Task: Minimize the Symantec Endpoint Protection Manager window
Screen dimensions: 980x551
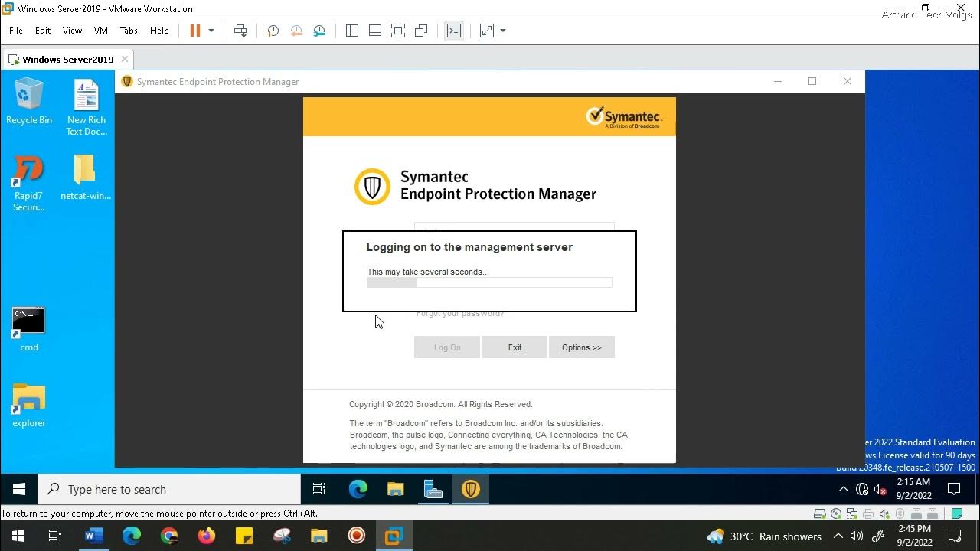Action: pos(778,81)
